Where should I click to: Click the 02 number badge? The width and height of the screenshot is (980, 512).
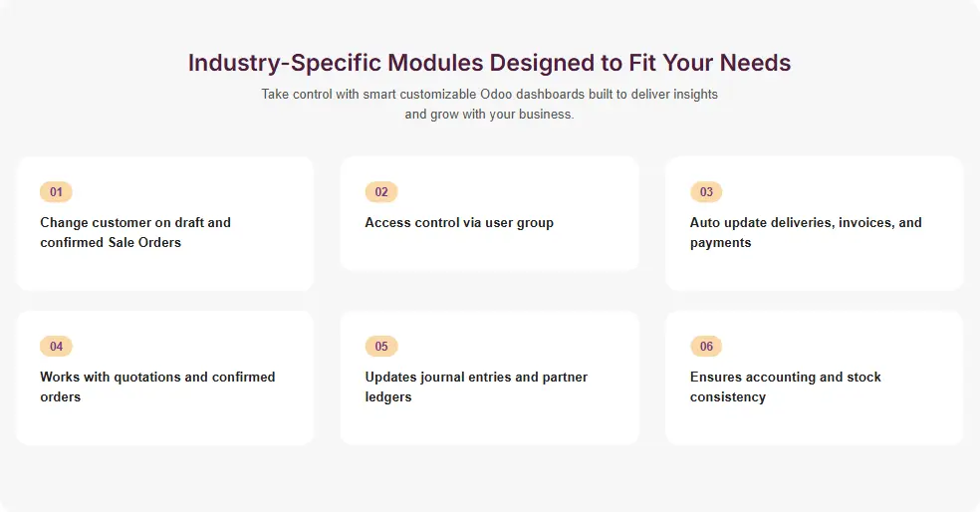381,192
